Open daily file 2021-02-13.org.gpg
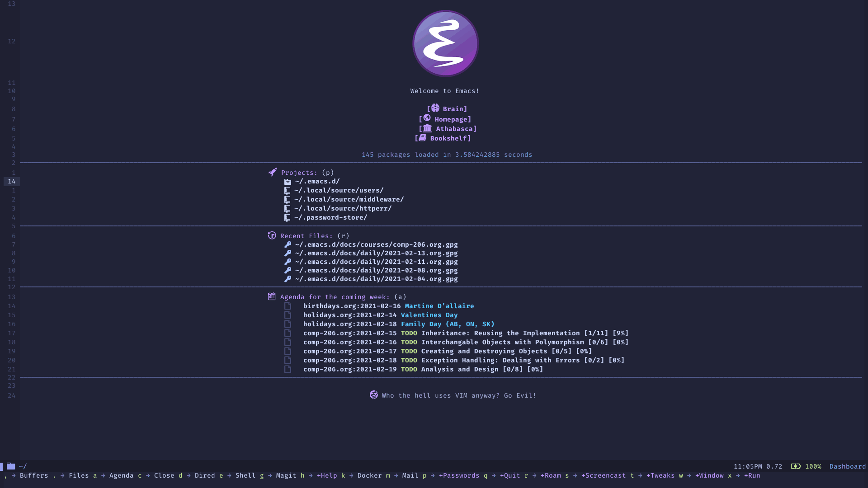868x488 pixels. pos(376,253)
